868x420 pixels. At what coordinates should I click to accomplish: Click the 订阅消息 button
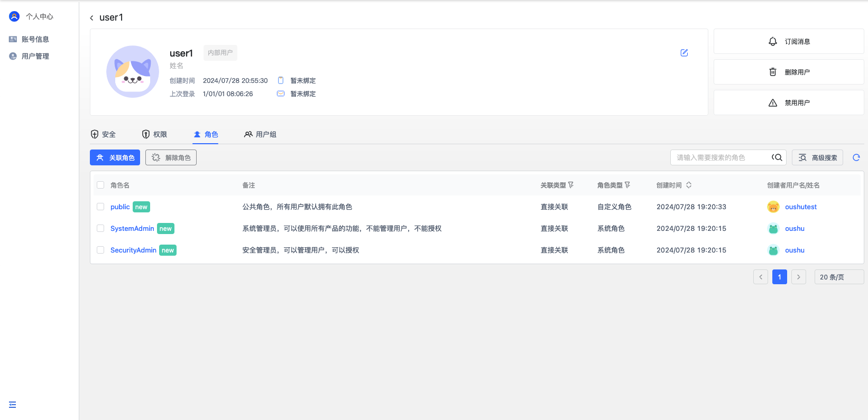(x=789, y=41)
